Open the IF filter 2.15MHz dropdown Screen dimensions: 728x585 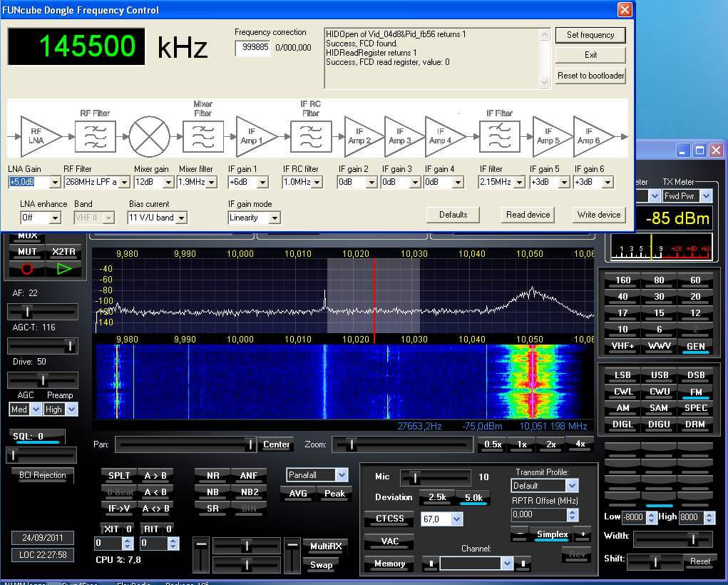[520, 182]
